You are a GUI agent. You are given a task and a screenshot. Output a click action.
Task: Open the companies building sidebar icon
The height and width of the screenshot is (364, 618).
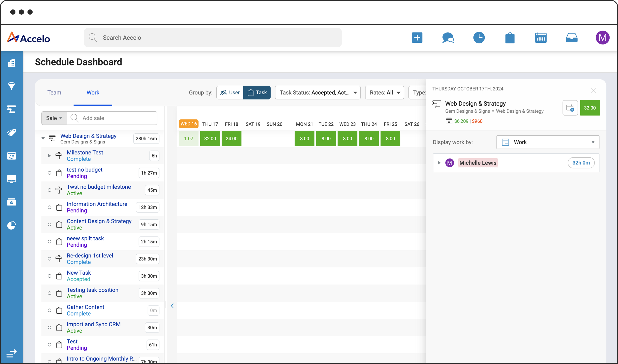11,63
